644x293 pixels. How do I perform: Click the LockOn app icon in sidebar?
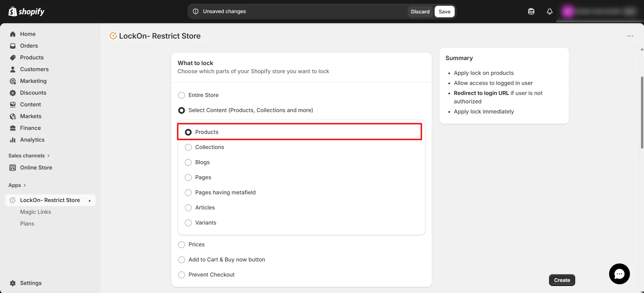[13, 200]
